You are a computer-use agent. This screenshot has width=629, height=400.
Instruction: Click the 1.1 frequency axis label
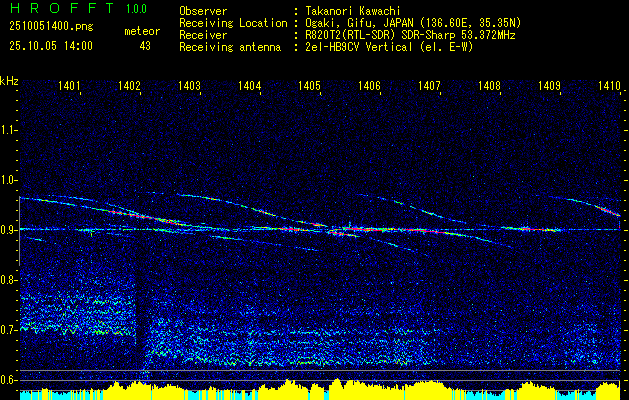8,130
